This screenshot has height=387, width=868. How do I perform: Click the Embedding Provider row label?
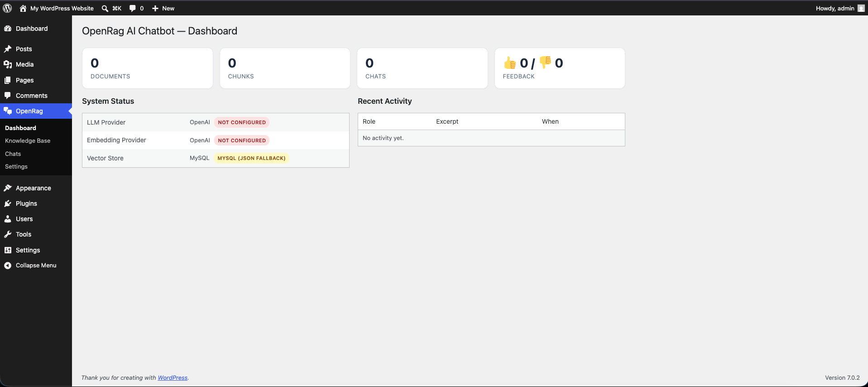(x=116, y=140)
